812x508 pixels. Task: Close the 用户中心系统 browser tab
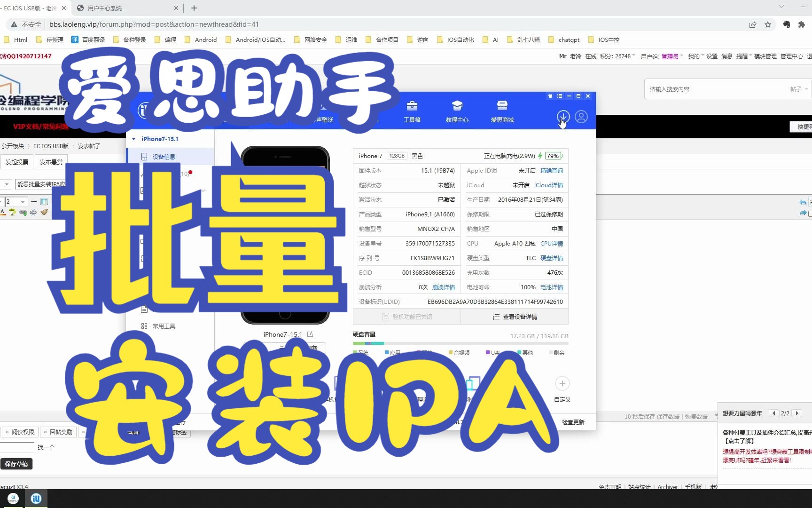176,8
